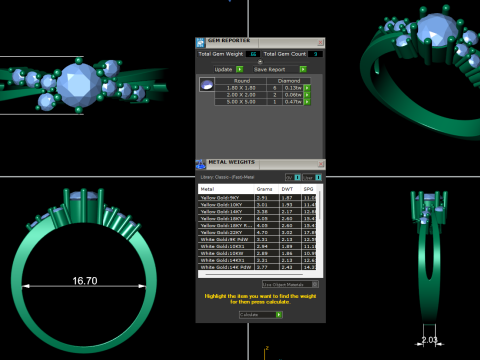Select Yellow Gold 10KY row

(x=257, y=205)
